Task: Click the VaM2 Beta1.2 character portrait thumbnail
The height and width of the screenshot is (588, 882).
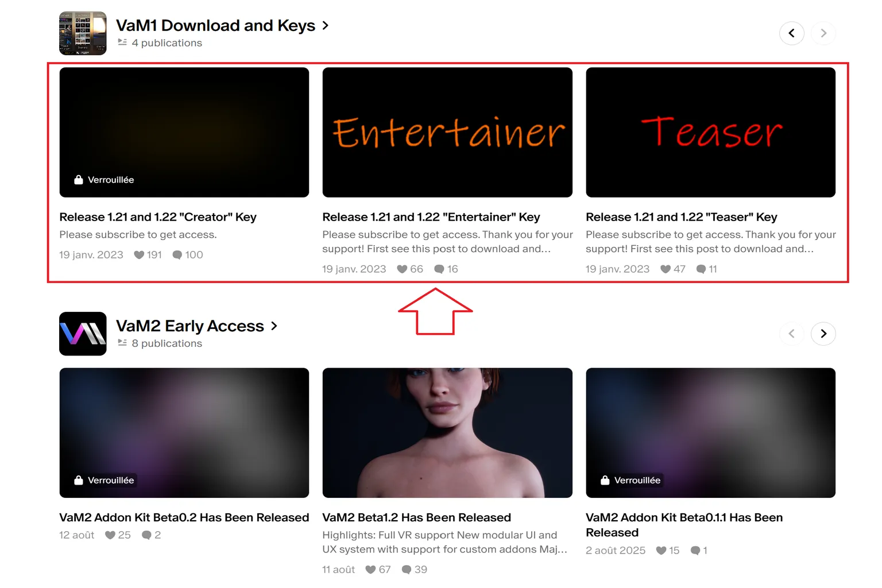Action: 447,433
